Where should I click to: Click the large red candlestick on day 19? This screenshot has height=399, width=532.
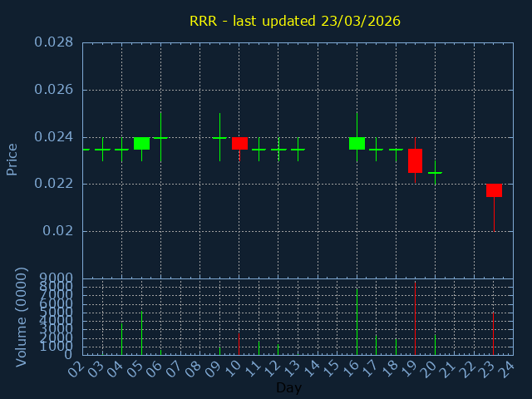point(415,160)
